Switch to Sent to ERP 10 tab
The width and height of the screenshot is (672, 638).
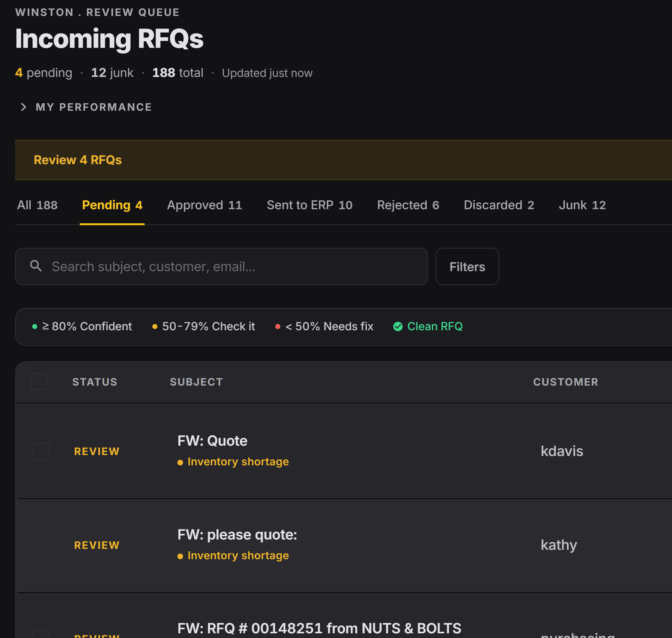click(310, 205)
